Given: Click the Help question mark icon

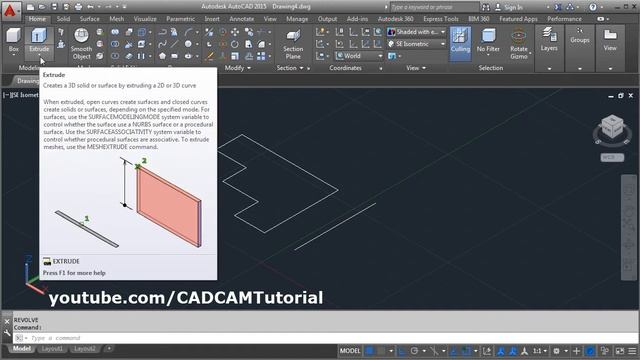Looking at the screenshot, I should (593, 7).
